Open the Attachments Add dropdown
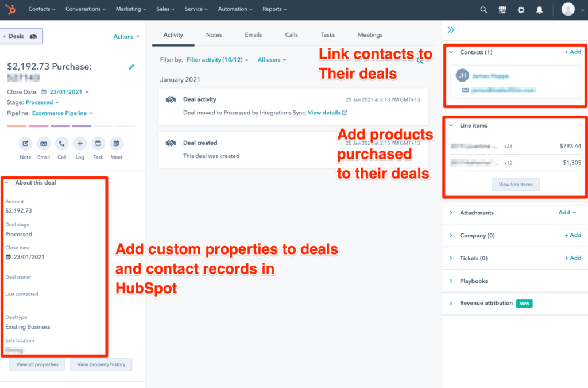 567,212
